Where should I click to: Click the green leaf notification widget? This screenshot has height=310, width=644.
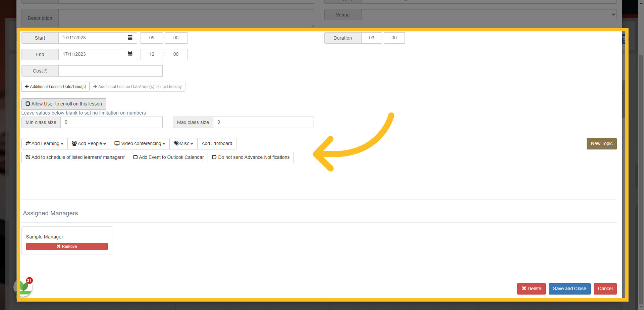[23, 287]
